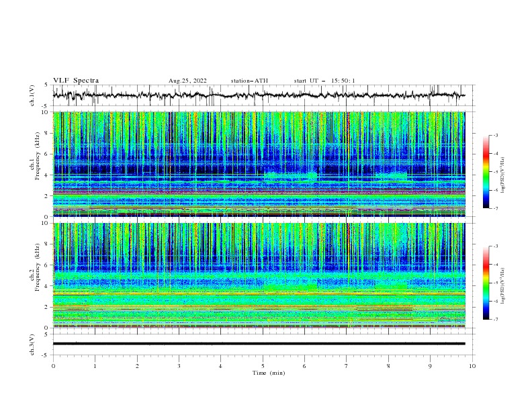Click the time axis tick label "7"
This screenshot has width=532, height=411.
[x=347, y=366]
